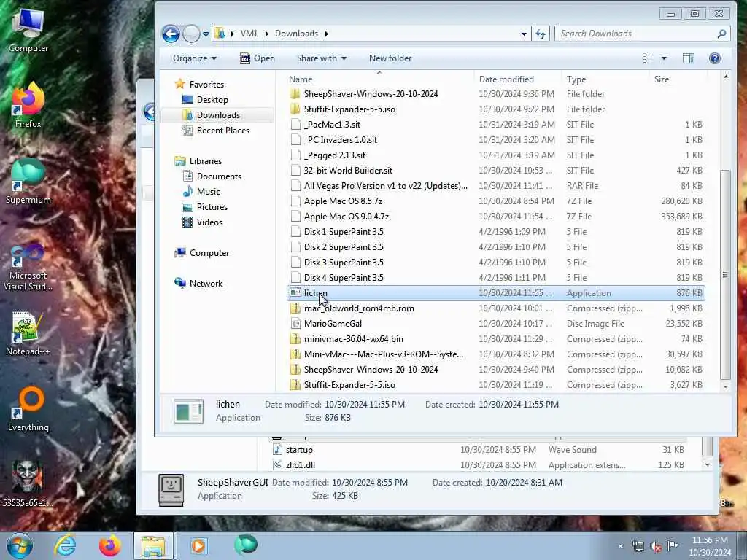Select Favorites in navigation pane
Viewport: 747px width, 560px height.
point(200,85)
